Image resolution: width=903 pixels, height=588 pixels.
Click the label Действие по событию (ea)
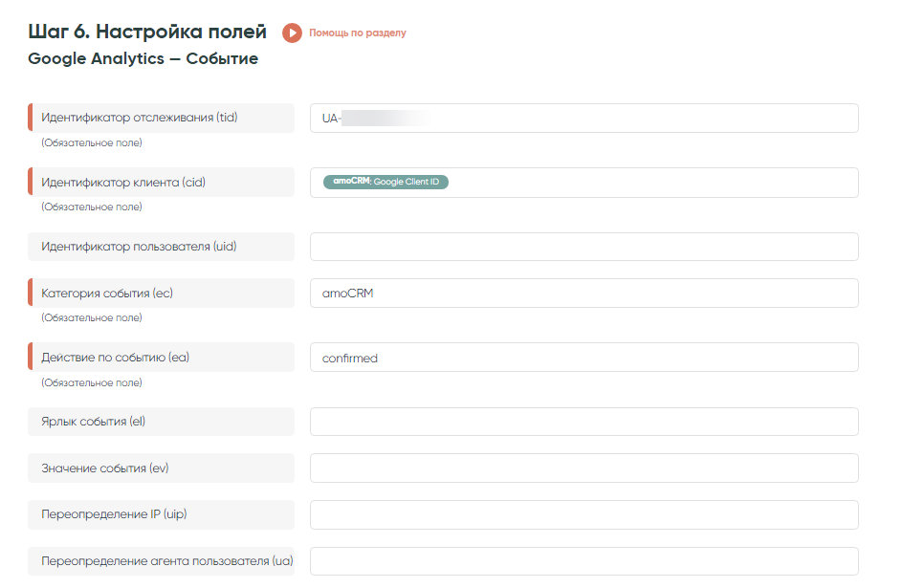coord(115,358)
